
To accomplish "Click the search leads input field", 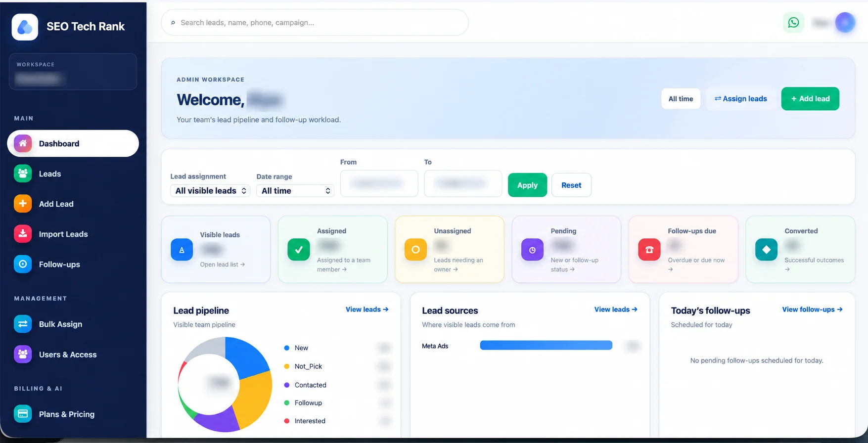I will tap(315, 23).
